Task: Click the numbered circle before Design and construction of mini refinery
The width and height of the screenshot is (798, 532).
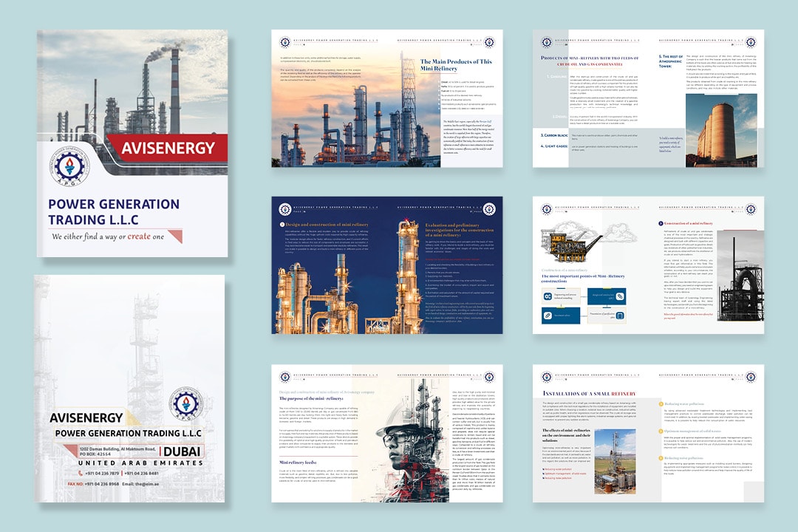Action: point(282,225)
